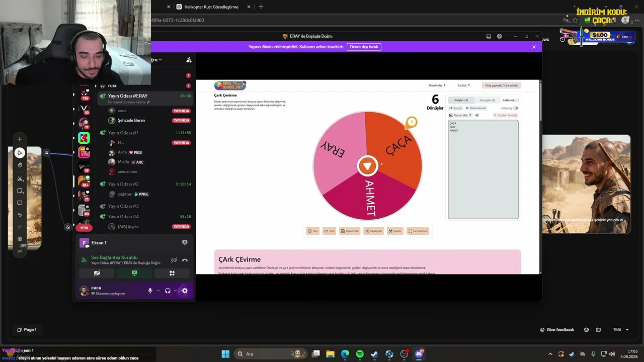Toggle the wheel sound speaker icon
644x362 pixels.
coord(477,115)
